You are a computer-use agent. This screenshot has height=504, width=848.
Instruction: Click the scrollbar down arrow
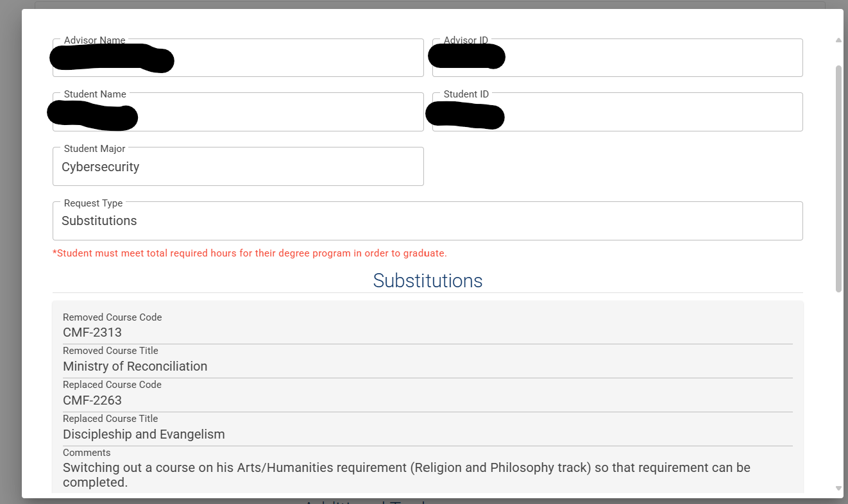point(838,489)
